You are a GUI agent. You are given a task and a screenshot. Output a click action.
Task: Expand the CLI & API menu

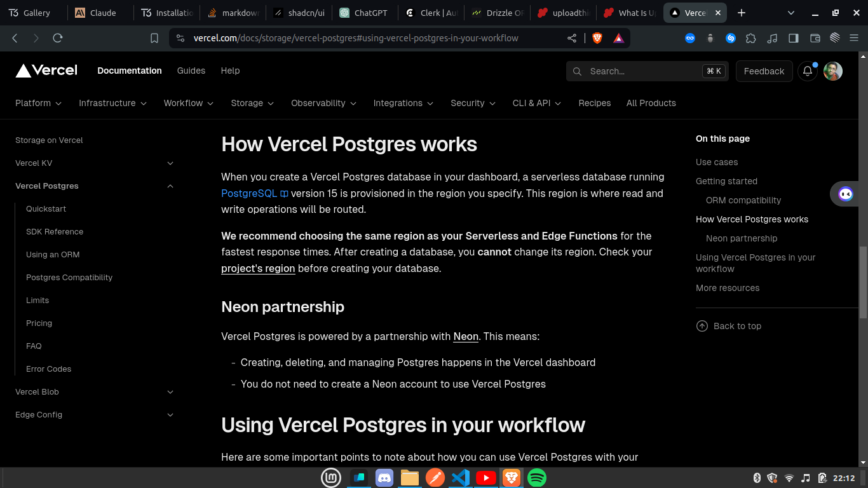point(537,103)
